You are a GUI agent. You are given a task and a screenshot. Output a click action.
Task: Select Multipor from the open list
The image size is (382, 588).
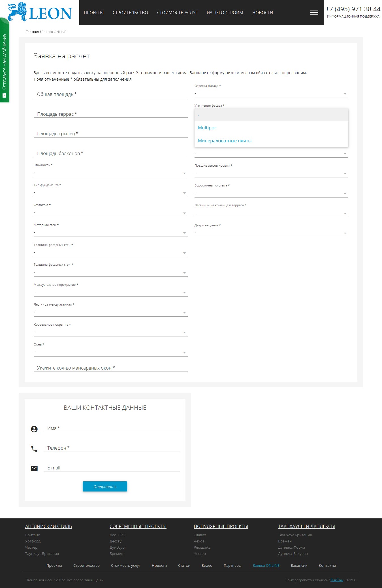pos(207,128)
